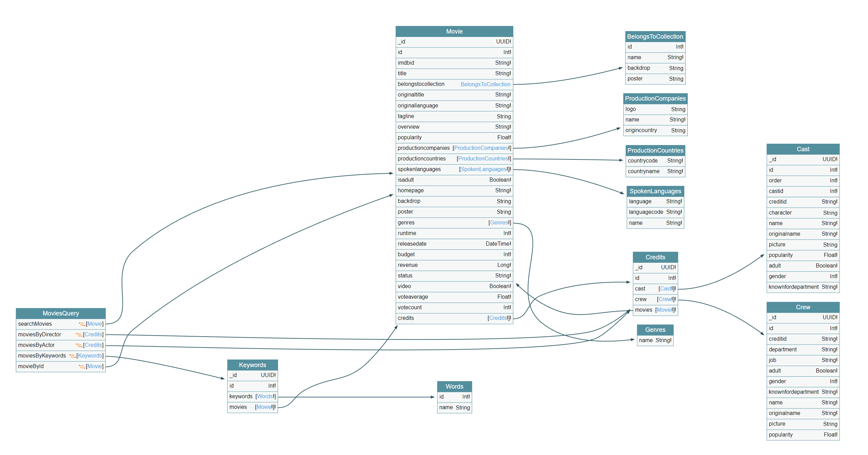Select the Keywords node header
Image resolution: width=868 pixels, height=455 pixels.
point(252,365)
